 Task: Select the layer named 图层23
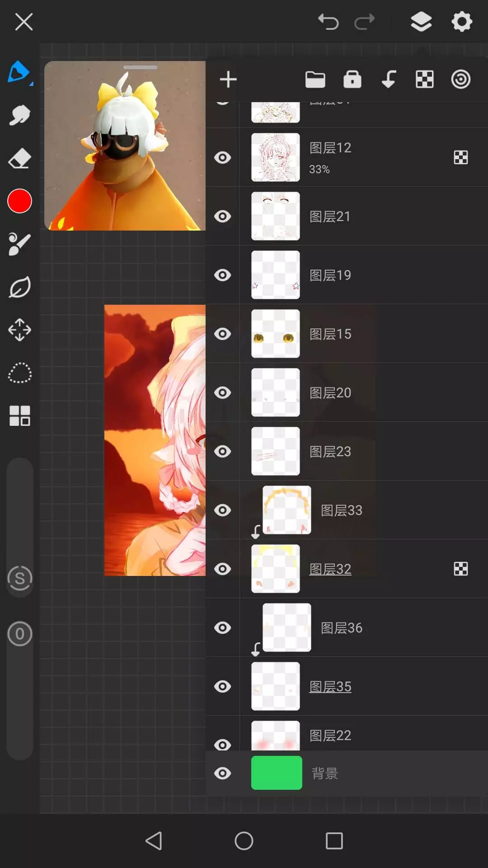pyautogui.click(x=330, y=451)
